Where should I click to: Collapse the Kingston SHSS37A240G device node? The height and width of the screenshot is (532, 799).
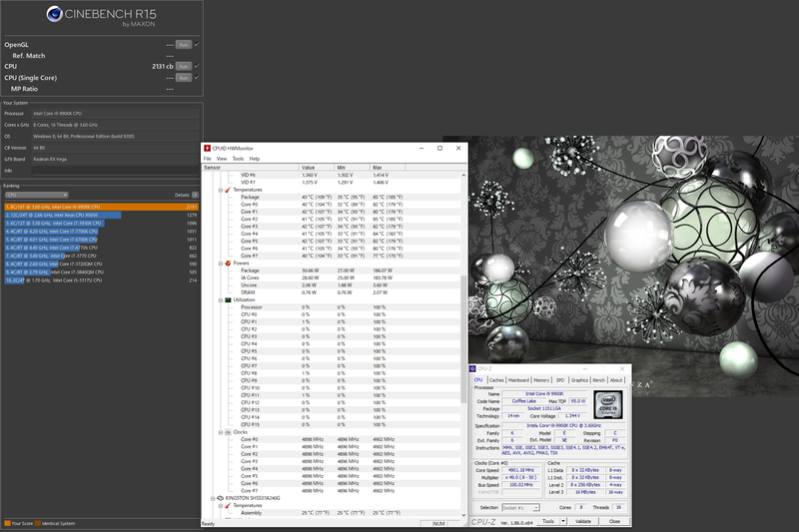pos(213,498)
